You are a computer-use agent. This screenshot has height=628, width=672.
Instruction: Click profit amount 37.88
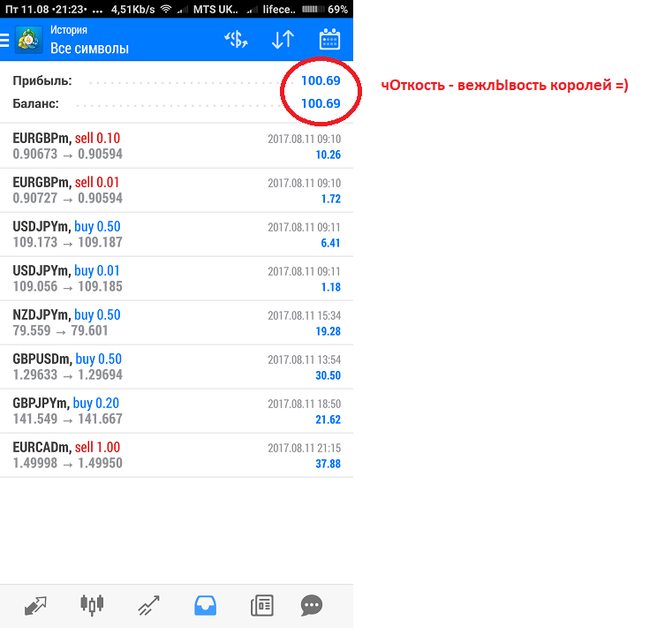328,464
